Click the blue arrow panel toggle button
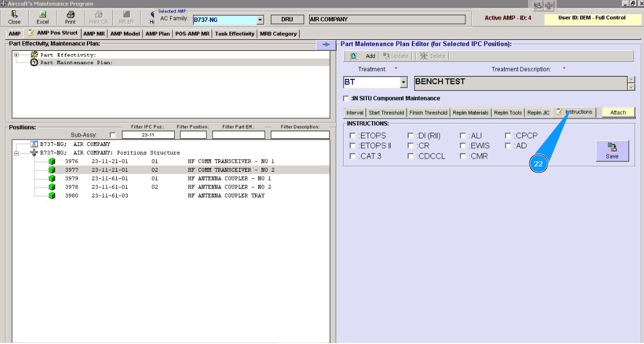 click(326, 45)
